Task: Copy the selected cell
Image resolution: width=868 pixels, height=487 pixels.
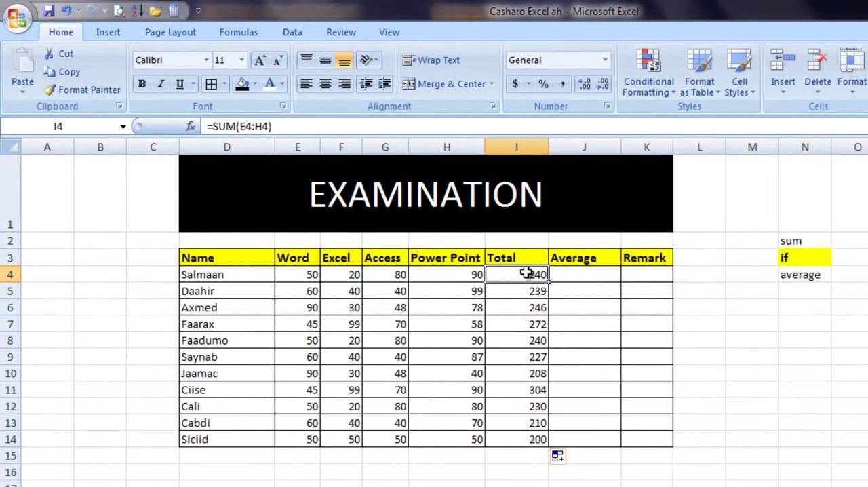Action: click(x=62, y=72)
